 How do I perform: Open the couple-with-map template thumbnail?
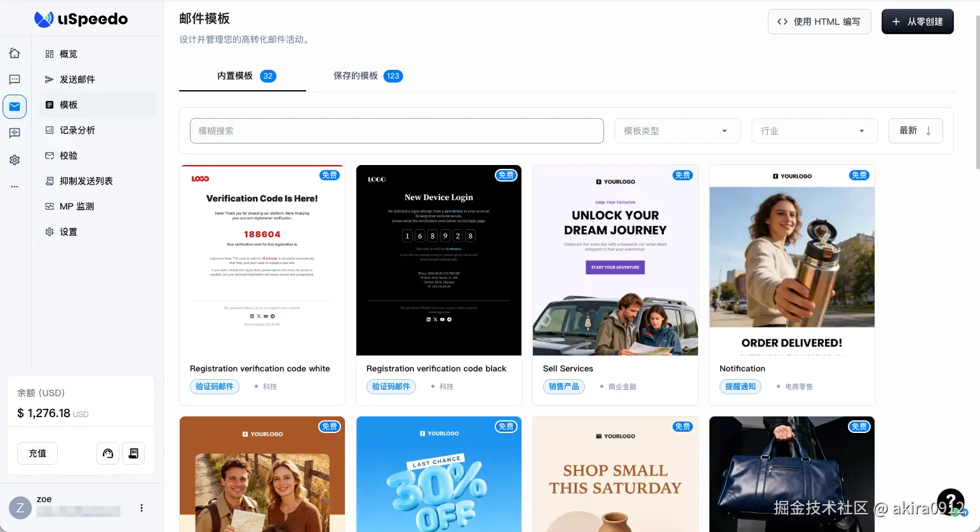(x=262, y=474)
